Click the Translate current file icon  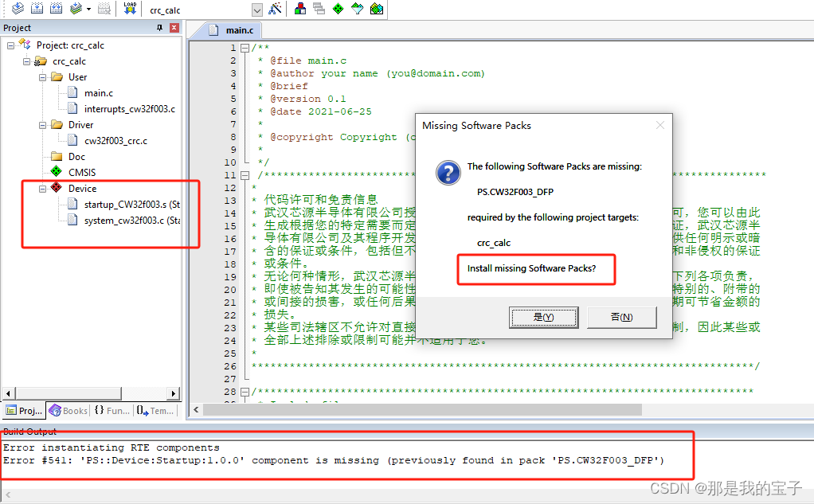tap(18, 9)
